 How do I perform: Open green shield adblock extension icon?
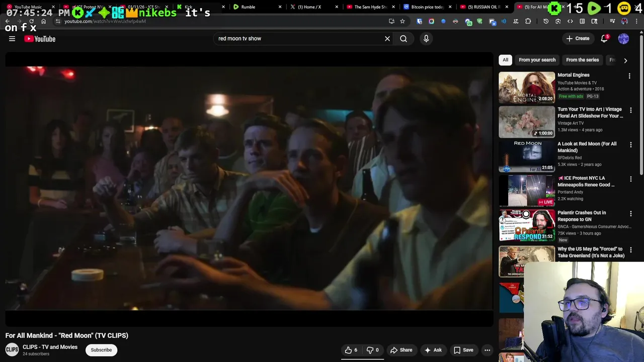tap(479, 21)
